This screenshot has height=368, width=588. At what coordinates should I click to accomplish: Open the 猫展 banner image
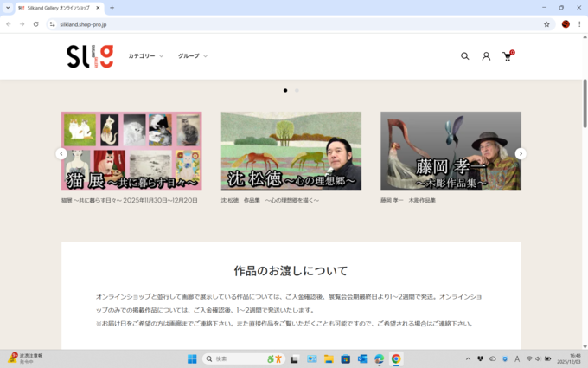pos(131,151)
